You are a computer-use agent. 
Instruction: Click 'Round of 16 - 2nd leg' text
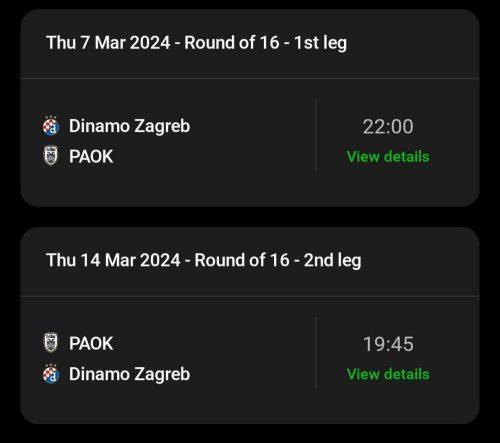[x=278, y=260]
